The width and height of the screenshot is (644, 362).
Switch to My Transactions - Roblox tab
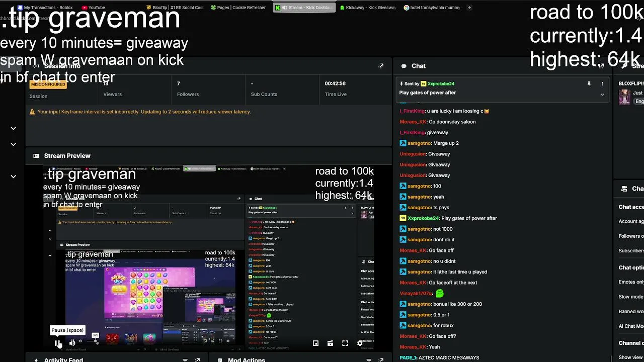[45, 8]
